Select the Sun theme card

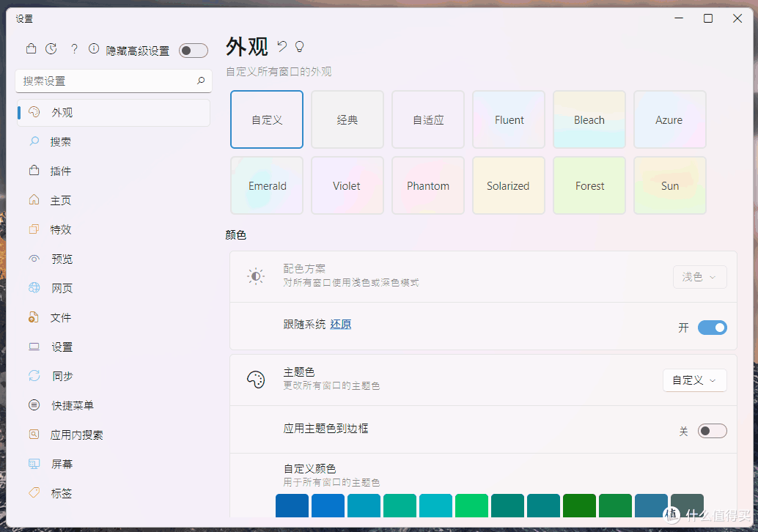coord(670,185)
